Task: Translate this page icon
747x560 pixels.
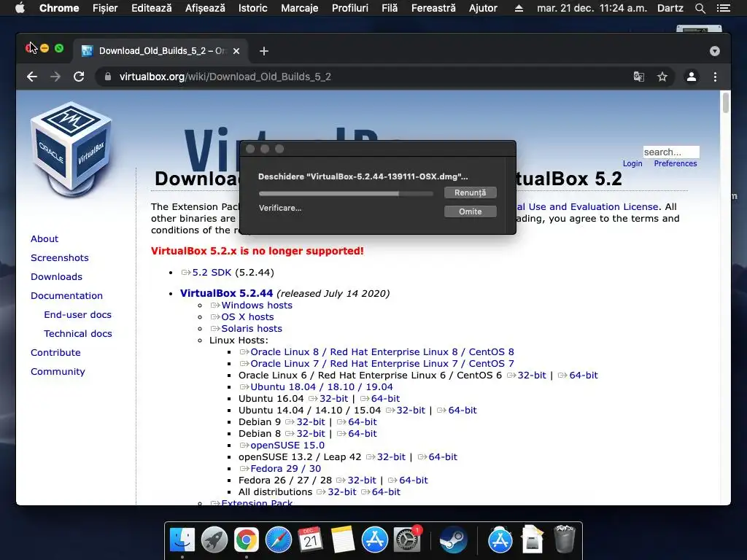Action: (x=639, y=77)
